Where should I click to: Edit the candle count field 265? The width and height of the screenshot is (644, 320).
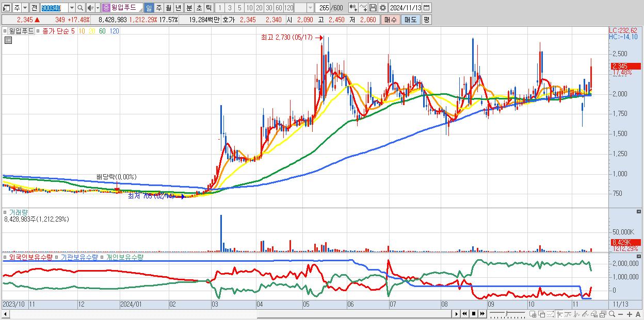coord(323,8)
